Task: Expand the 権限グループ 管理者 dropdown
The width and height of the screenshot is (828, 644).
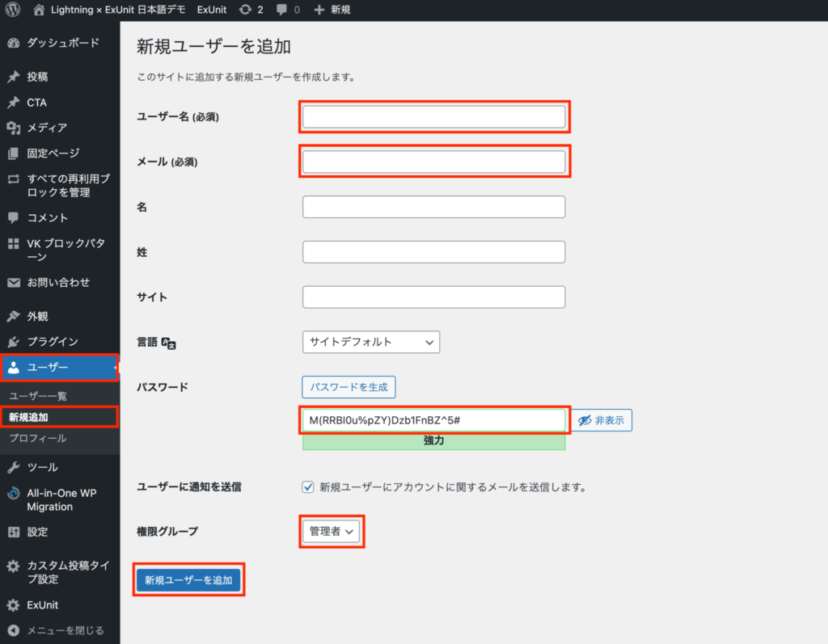Action: 332,532
